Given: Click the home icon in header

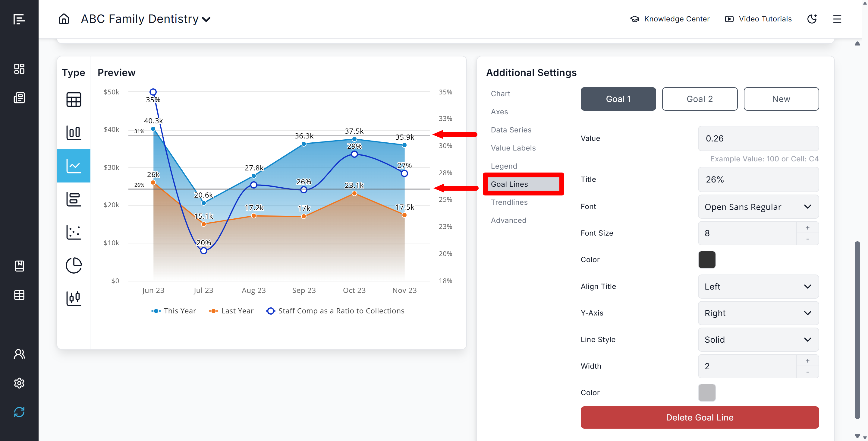Looking at the screenshot, I should (64, 19).
